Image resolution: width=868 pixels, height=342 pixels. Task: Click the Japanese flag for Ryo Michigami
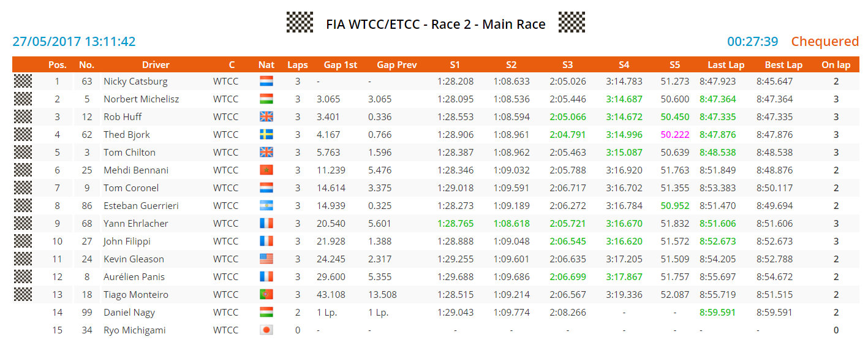[x=266, y=330]
